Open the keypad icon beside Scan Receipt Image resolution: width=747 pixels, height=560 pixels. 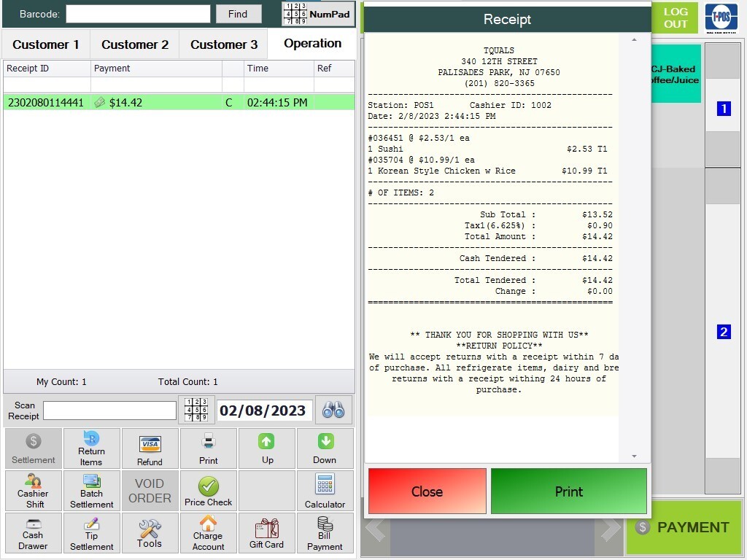click(x=196, y=410)
